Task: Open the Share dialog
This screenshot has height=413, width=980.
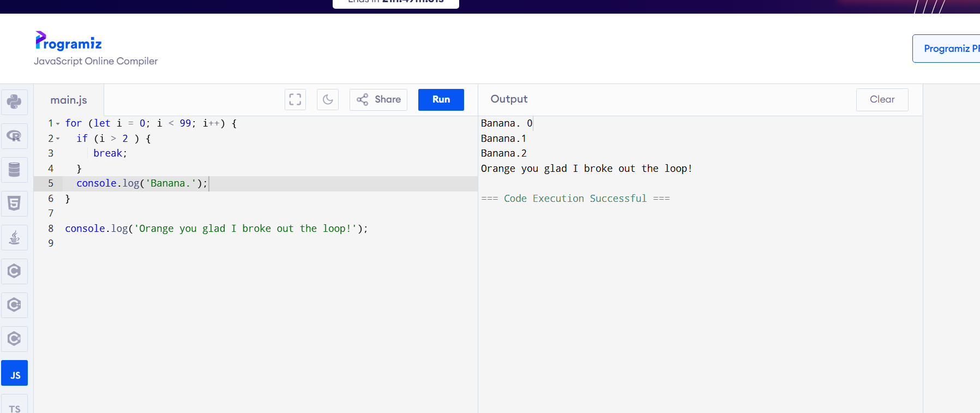Action: pos(378,100)
